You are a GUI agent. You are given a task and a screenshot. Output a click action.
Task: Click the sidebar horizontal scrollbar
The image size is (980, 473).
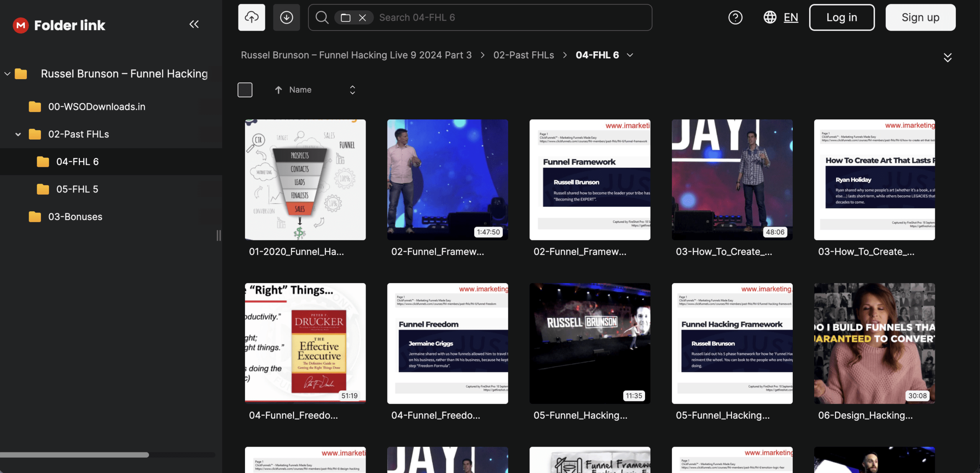pos(75,455)
